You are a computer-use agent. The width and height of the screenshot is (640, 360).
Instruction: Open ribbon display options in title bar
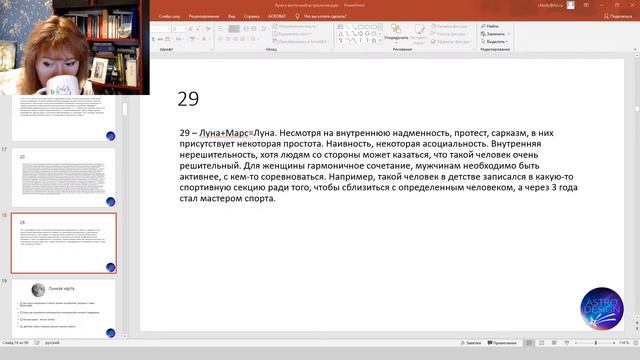(x=586, y=5)
